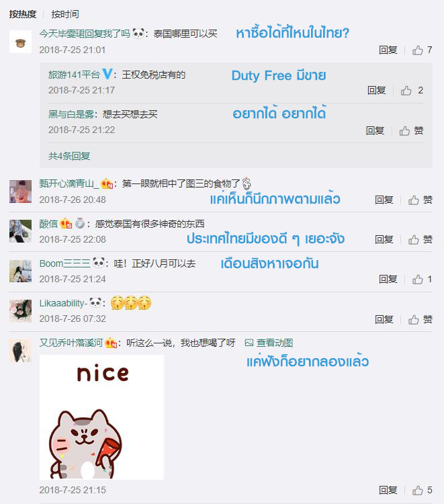Like the nice cat comment with 5 likes
The height and width of the screenshot is (504, 444).
tap(422, 490)
